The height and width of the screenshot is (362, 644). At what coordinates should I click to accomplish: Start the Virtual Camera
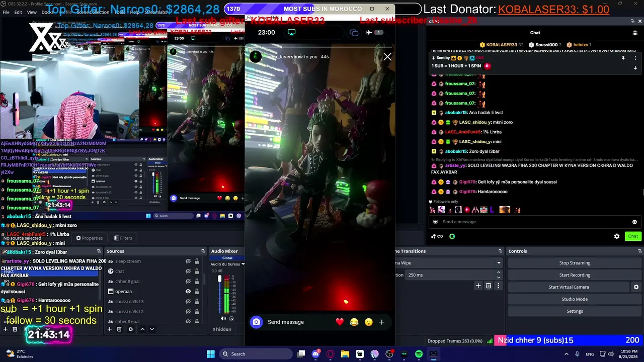tap(569, 287)
